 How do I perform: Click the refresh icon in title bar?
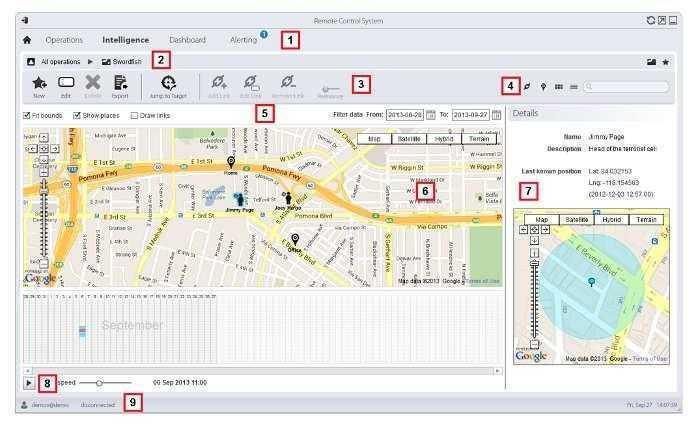pyautogui.click(x=650, y=20)
